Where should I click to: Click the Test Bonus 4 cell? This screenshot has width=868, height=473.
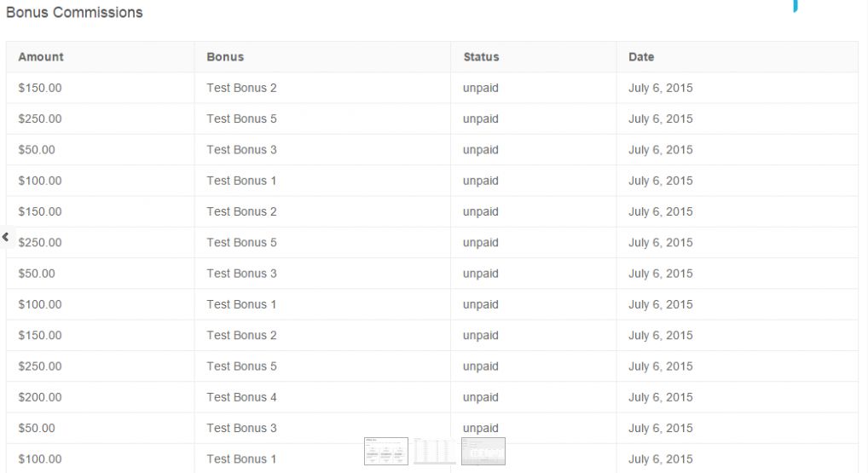(x=241, y=397)
